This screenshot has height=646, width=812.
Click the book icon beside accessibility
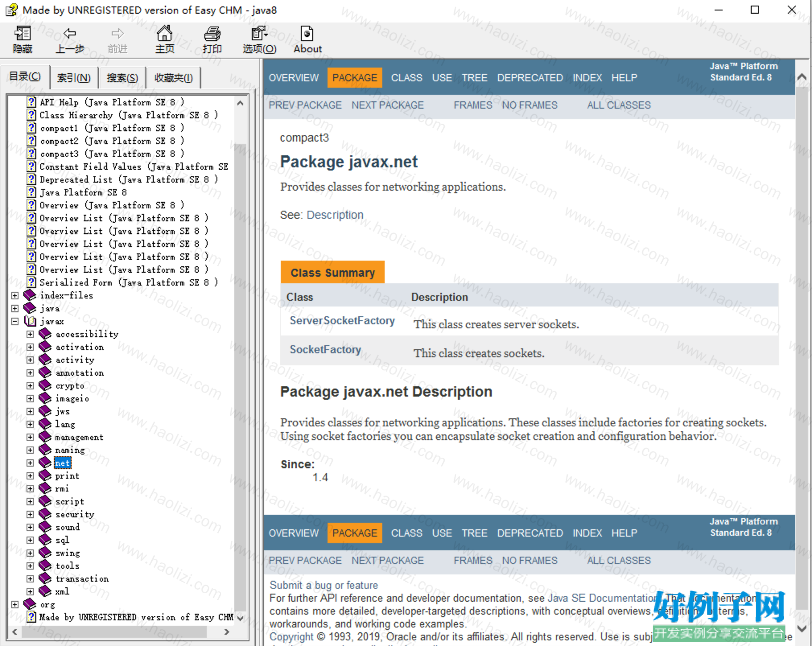pos(45,334)
